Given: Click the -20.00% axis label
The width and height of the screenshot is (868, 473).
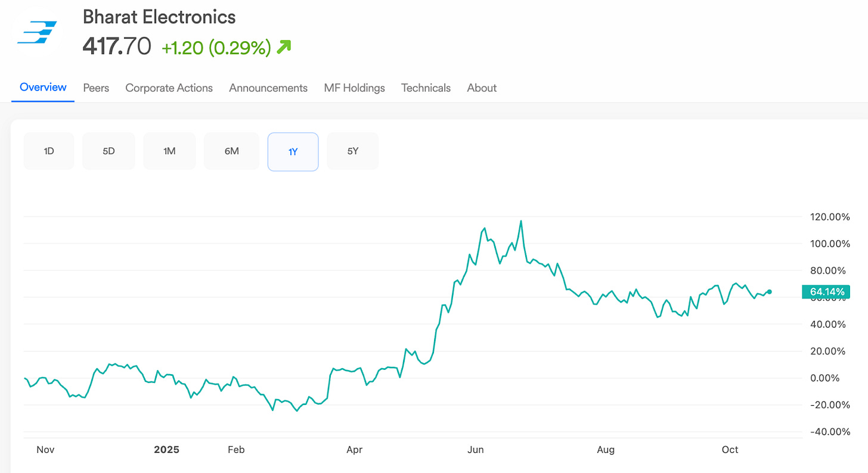Looking at the screenshot, I should click(830, 405).
